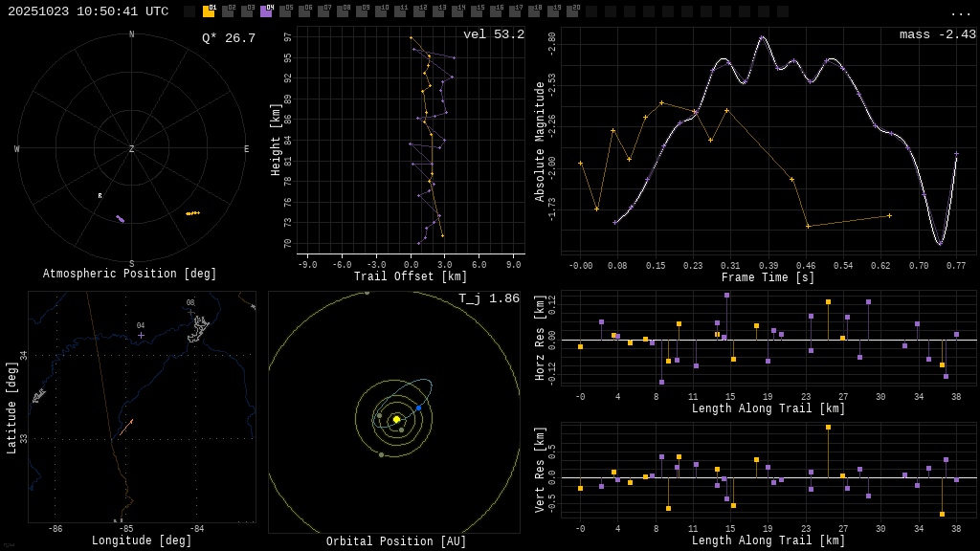Click the Q* 26.7 convergence angle label
This screenshot has height=551, width=980.
[x=228, y=38]
